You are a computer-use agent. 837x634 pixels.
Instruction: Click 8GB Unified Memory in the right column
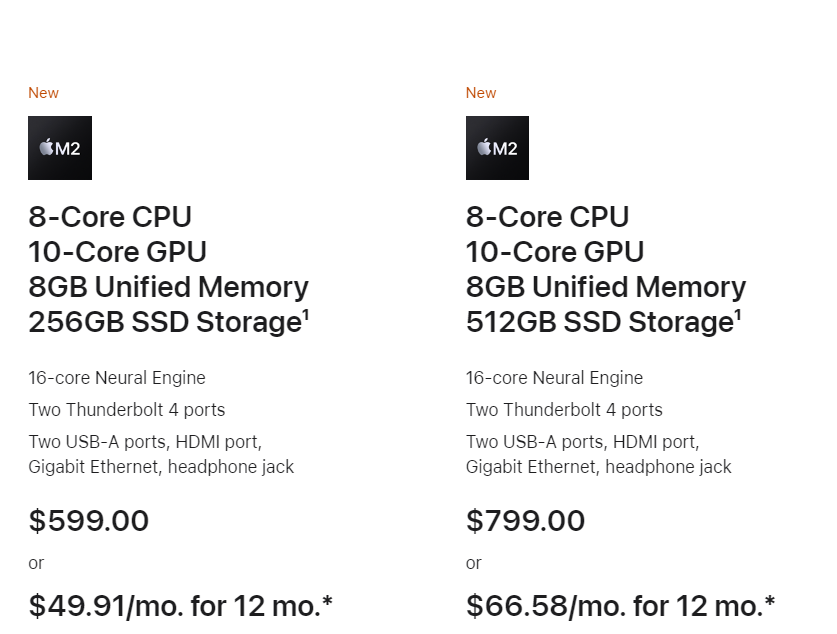coord(606,287)
